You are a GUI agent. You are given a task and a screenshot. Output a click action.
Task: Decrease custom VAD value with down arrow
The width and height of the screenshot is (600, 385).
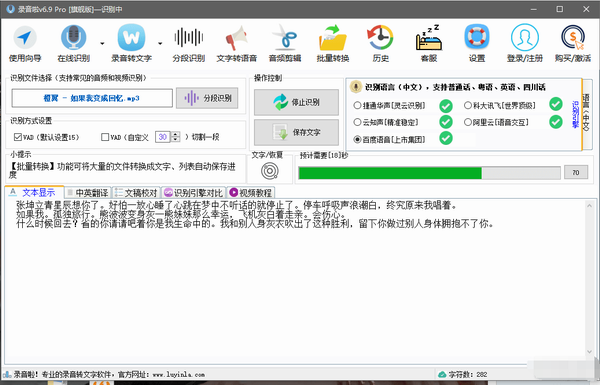click(x=175, y=140)
